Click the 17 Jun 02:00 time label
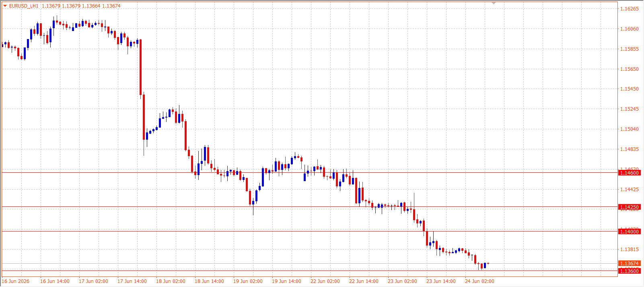 [93, 281]
